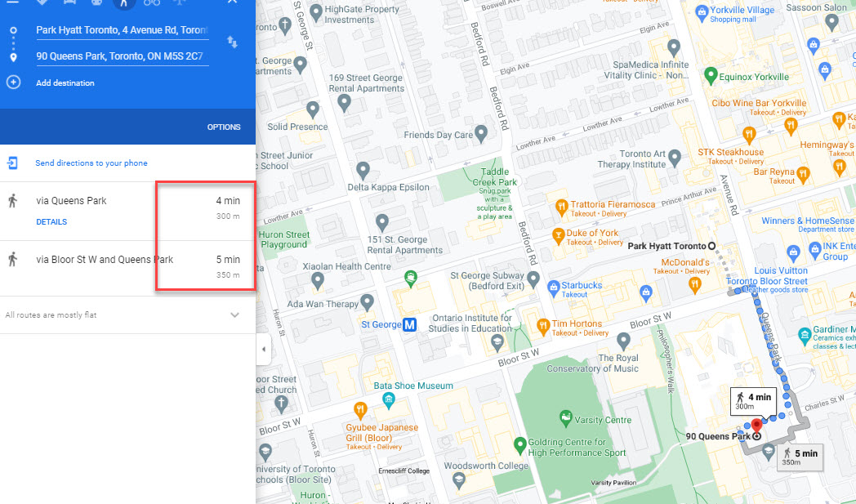Collapse the side panel with the arrow tab
The image size is (856, 504).
[x=263, y=350]
